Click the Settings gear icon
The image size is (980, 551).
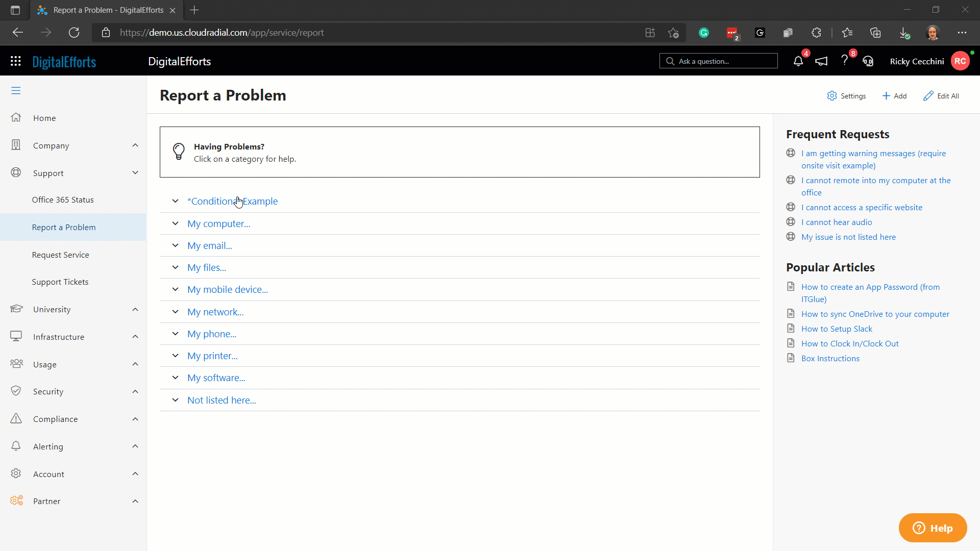click(x=832, y=96)
